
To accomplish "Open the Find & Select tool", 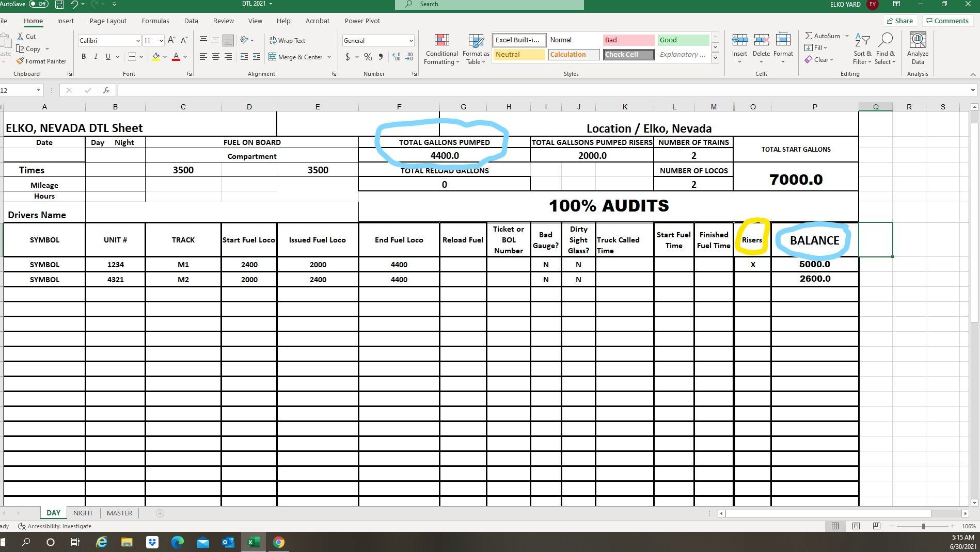I will (886, 49).
